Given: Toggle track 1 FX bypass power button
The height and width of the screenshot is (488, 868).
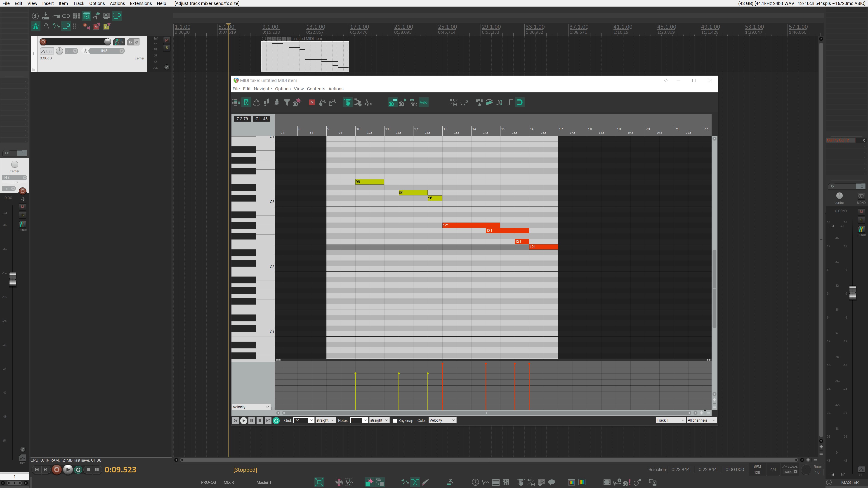Looking at the screenshot, I should tap(137, 42).
